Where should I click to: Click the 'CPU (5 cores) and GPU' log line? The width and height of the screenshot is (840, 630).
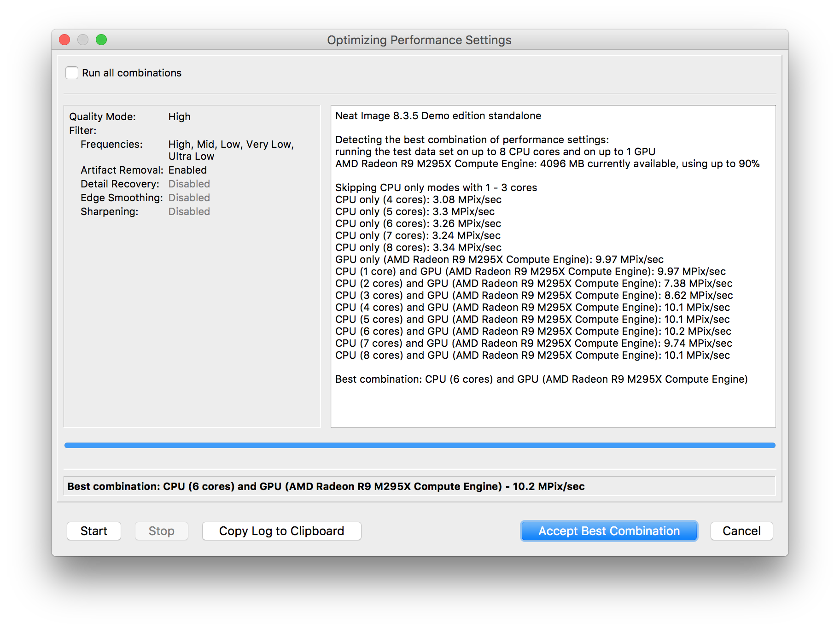[532, 320]
